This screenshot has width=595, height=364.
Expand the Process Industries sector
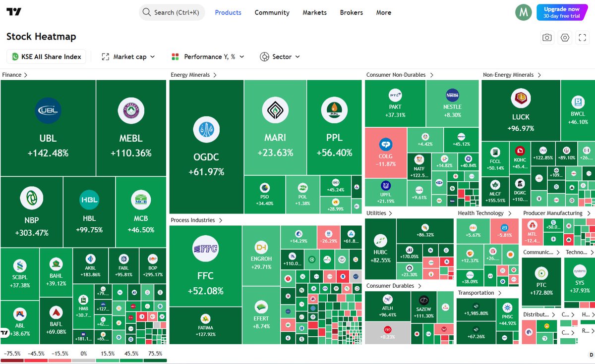pos(196,220)
